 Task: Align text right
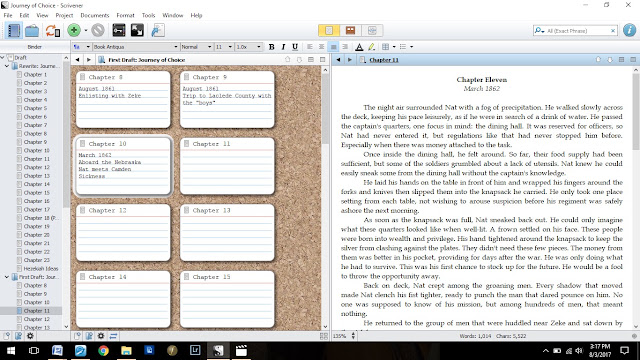[x=345, y=47]
